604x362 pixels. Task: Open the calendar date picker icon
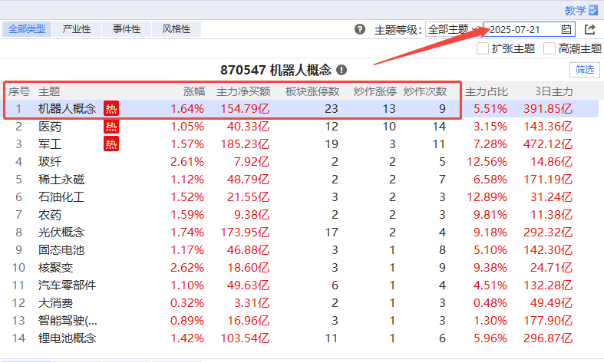click(x=566, y=29)
